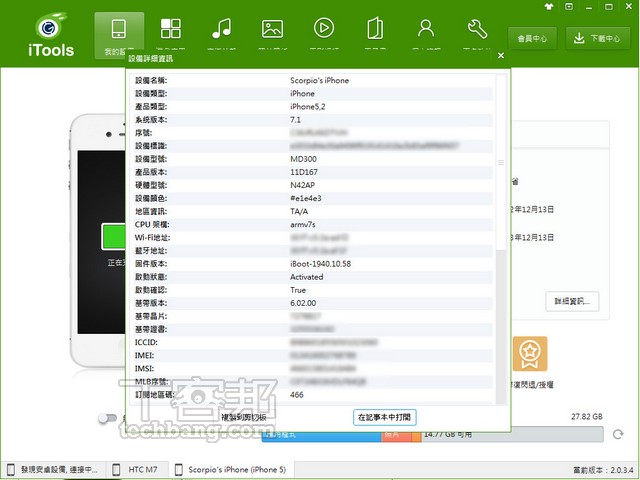Image resolution: width=640 pixels, height=480 pixels.
Task: Click 複製到剪切板 copy to clipboard
Action: click(x=244, y=417)
